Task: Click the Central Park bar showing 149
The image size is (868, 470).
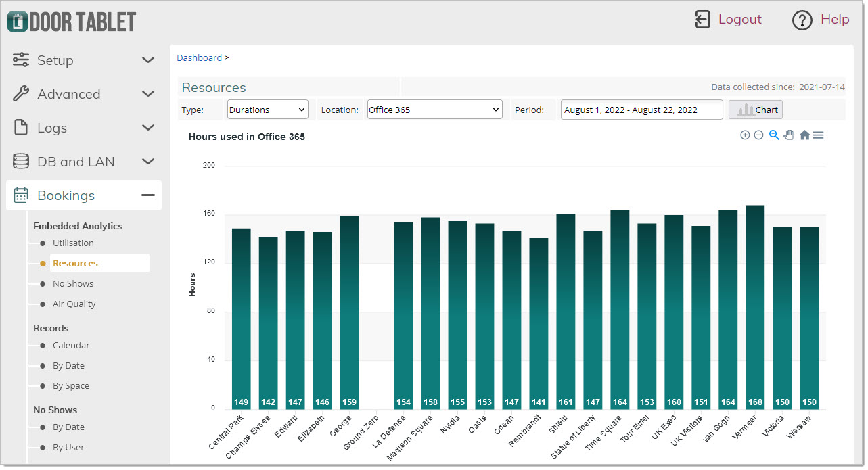Action: pyautogui.click(x=242, y=319)
